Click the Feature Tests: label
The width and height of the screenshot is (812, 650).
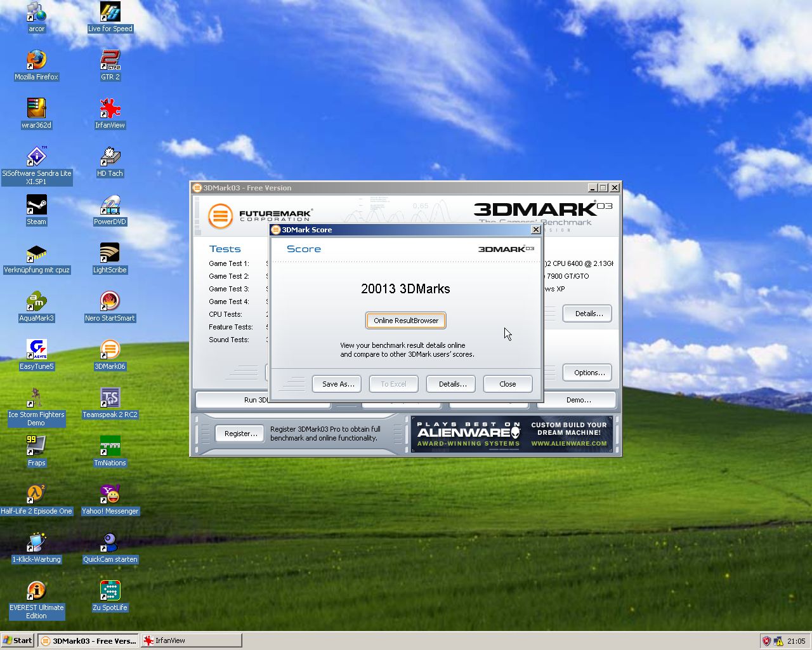[231, 327]
